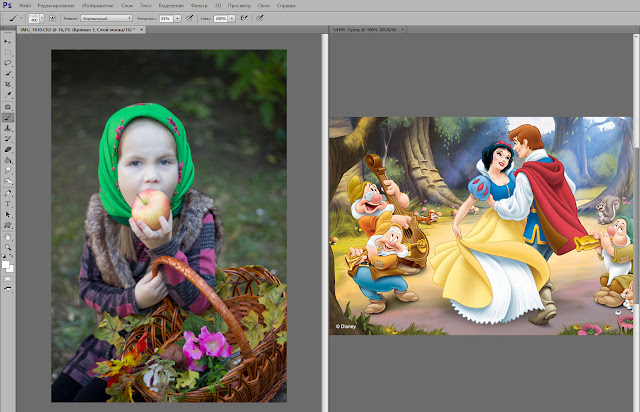Open the Редактирование menu
This screenshot has height=412, width=640.
(56, 6)
